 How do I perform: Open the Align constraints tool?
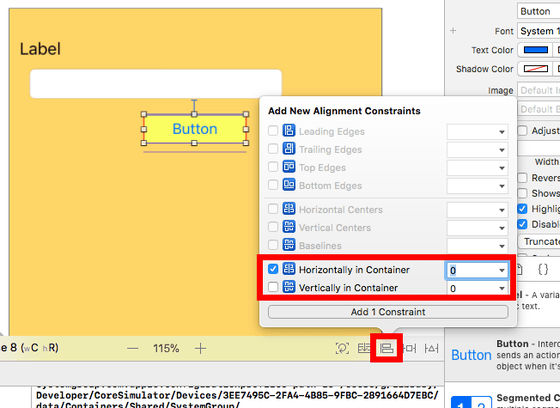click(x=386, y=348)
